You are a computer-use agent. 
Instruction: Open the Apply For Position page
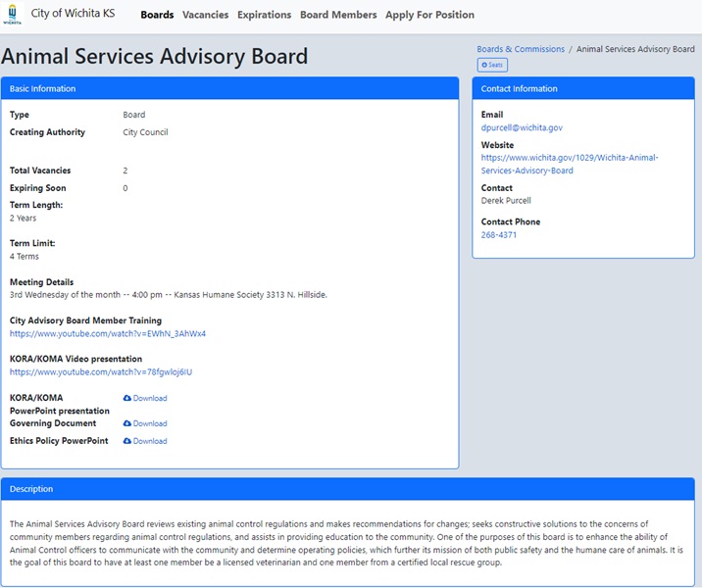tap(429, 15)
